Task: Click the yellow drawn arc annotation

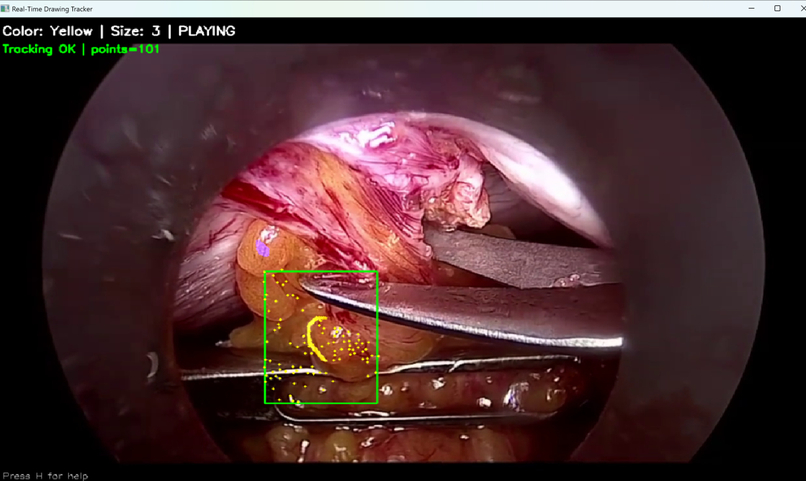Action: tap(315, 338)
